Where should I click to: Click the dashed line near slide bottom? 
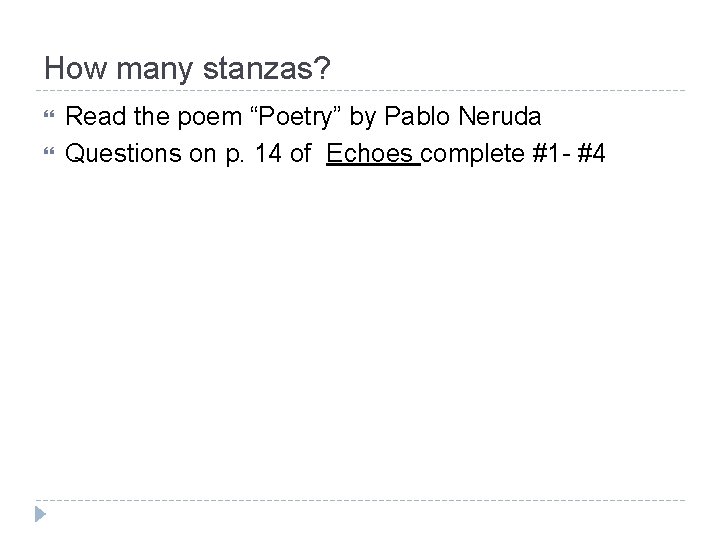pos(360,500)
